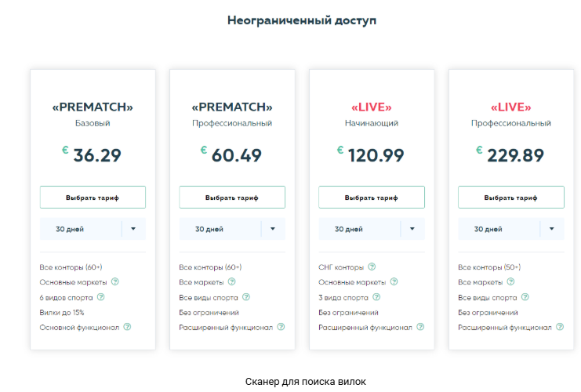The height and width of the screenshot is (392, 581).
Task: Click help icon next to Все маркеты in PREMATCH Профессиональный
Action: pyautogui.click(x=231, y=282)
